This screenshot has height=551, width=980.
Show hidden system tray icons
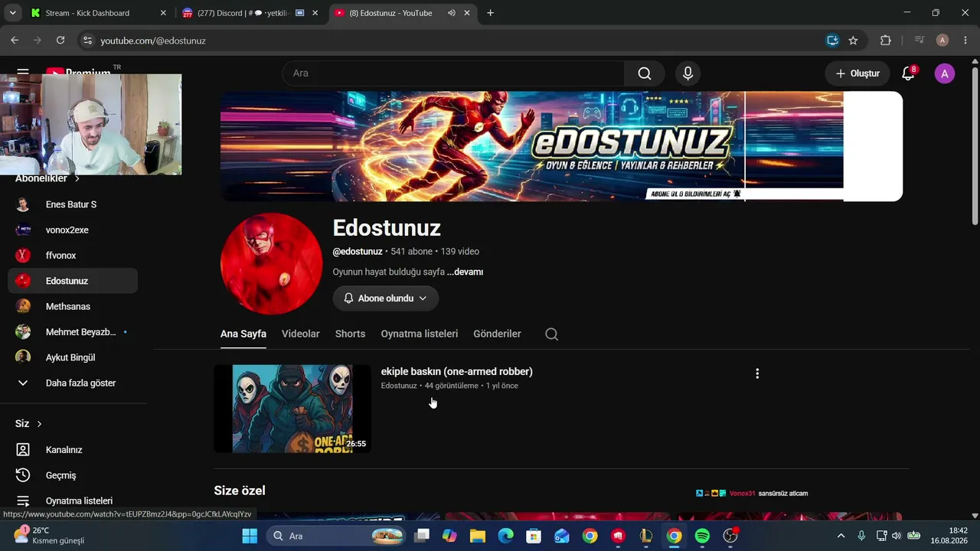(x=841, y=536)
